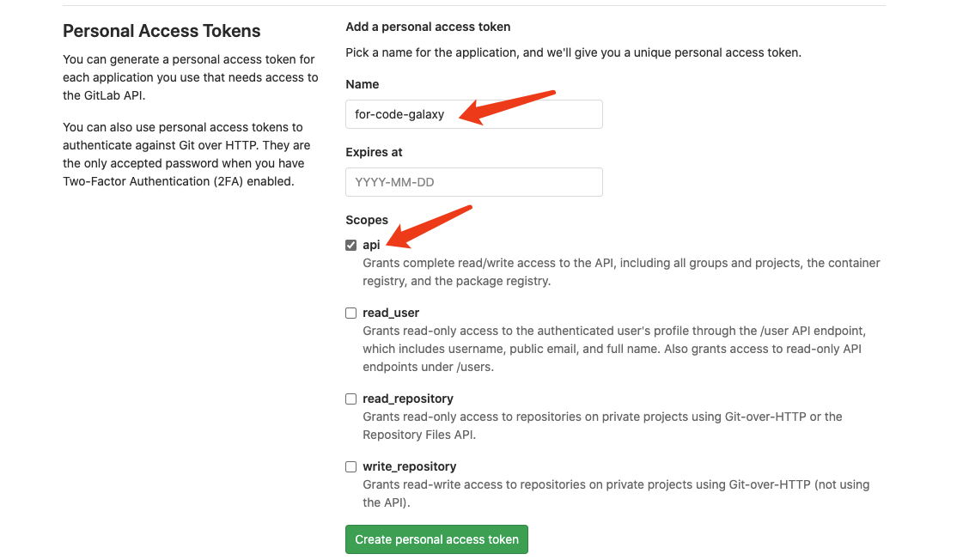Click the Personal Access Tokens heading
This screenshot has height=560, width=969.
[161, 31]
